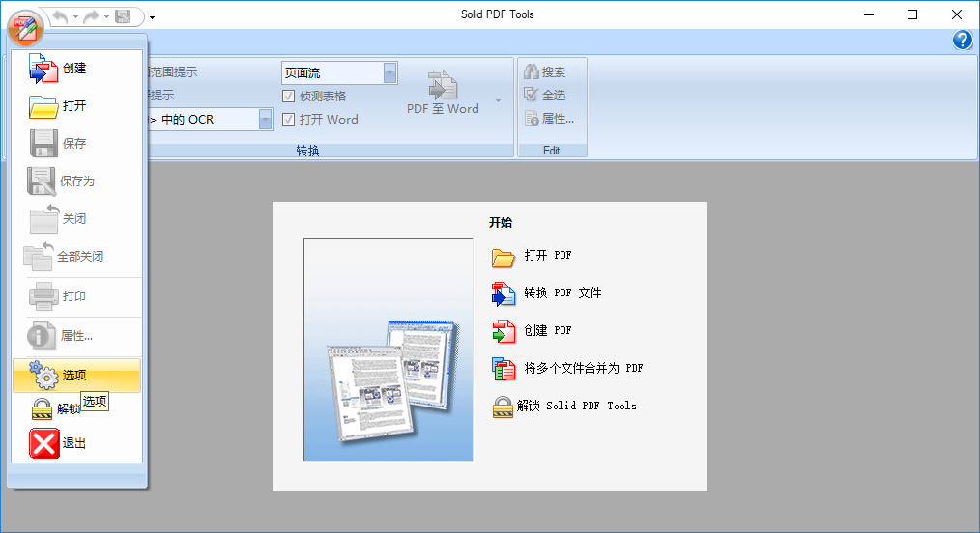Expand the redo history dropdown arrow
Image resolution: width=980 pixels, height=533 pixels.
click(106, 16)
